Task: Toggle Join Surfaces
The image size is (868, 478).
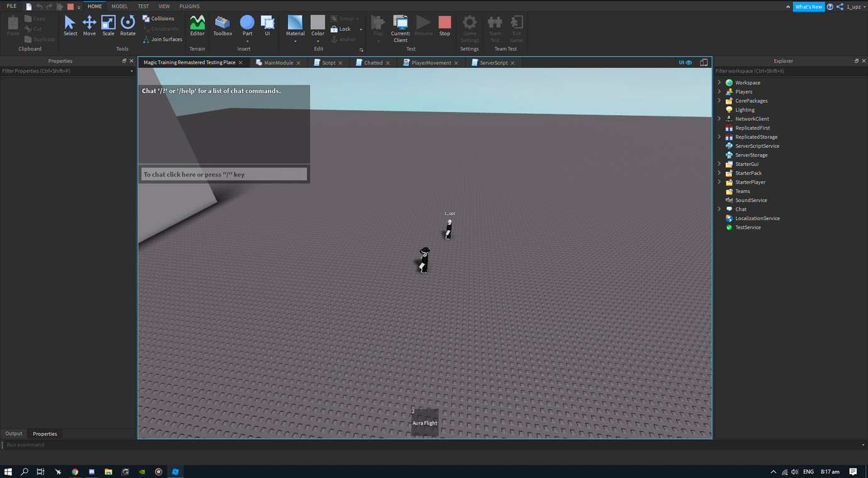Action: pos(162,39)
